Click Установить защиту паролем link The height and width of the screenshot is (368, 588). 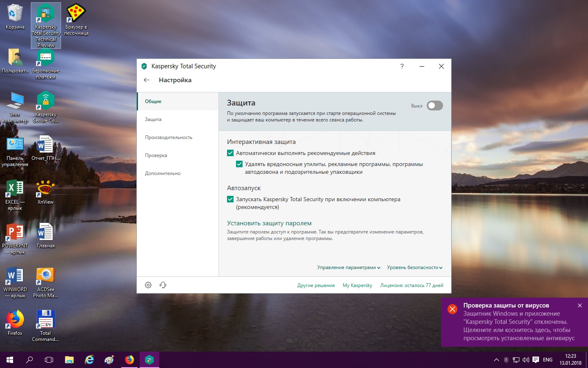pos(269,223)
